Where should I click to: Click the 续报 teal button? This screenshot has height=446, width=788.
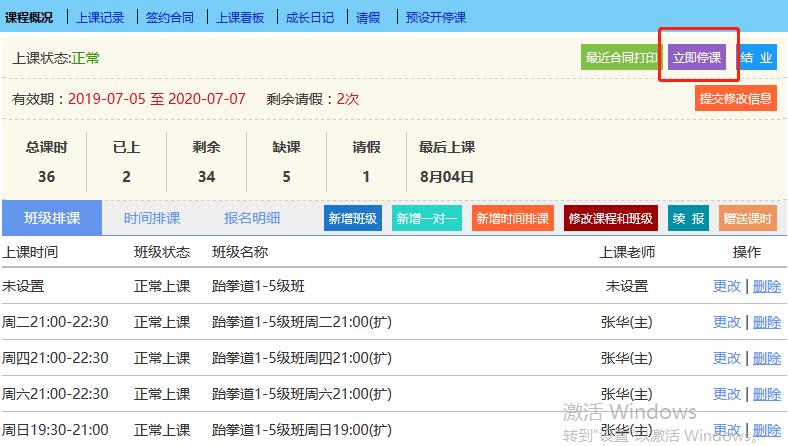pyautogui.click(x=688, y=218)
